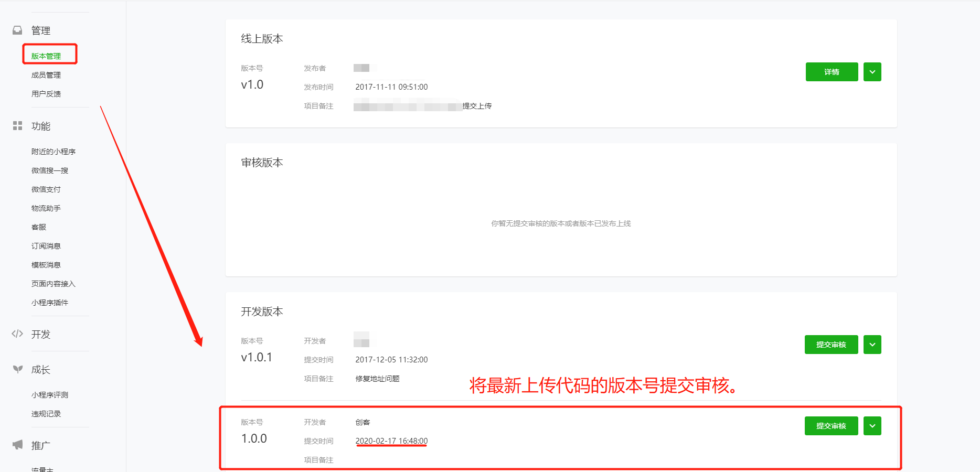The image size is (980, 472).
Task: Open 微信支付 settings
Action: coord(46,189)
